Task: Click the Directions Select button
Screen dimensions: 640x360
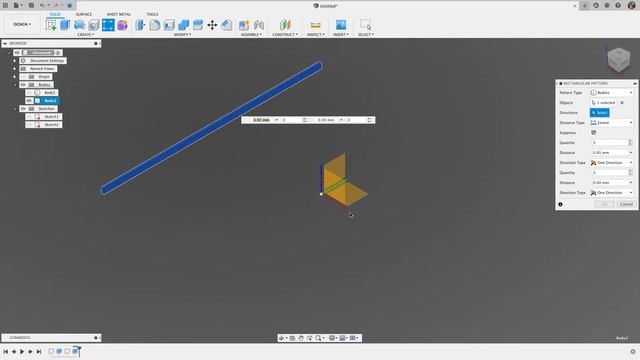Action: 600,113
